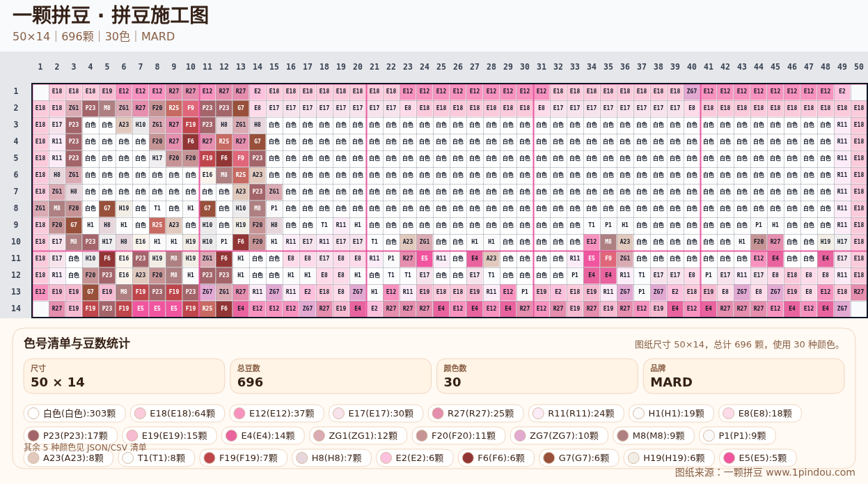Viewport: 868px width, 484px height.
Task: Choose the A23(A23):8颗 color chip
Action: click(x=68, y=458)
